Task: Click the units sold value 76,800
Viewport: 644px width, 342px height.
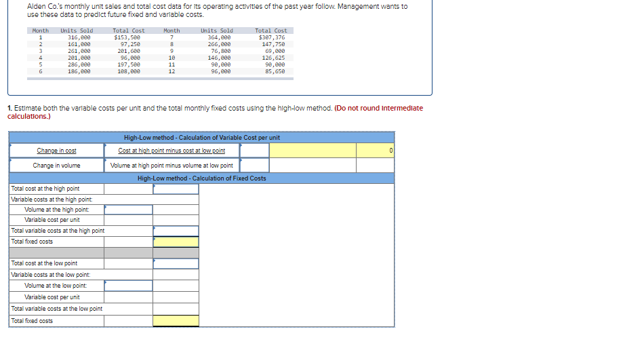Action: coord(220,51)
